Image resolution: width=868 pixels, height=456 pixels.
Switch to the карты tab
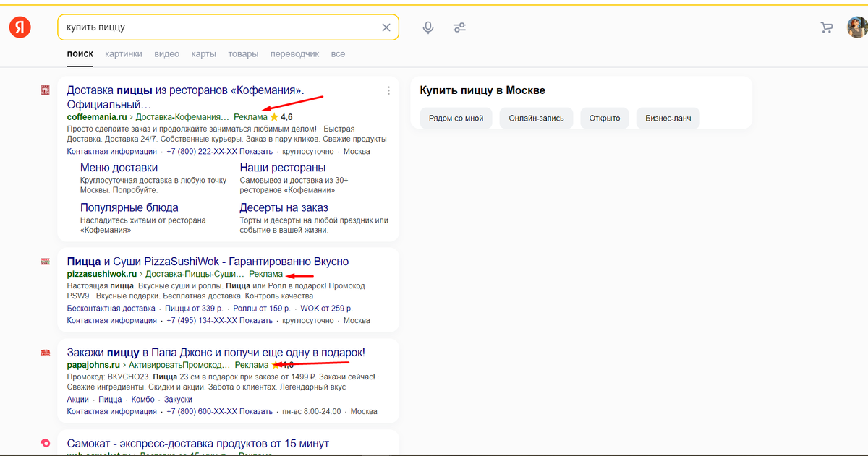[x=204, y=54]
